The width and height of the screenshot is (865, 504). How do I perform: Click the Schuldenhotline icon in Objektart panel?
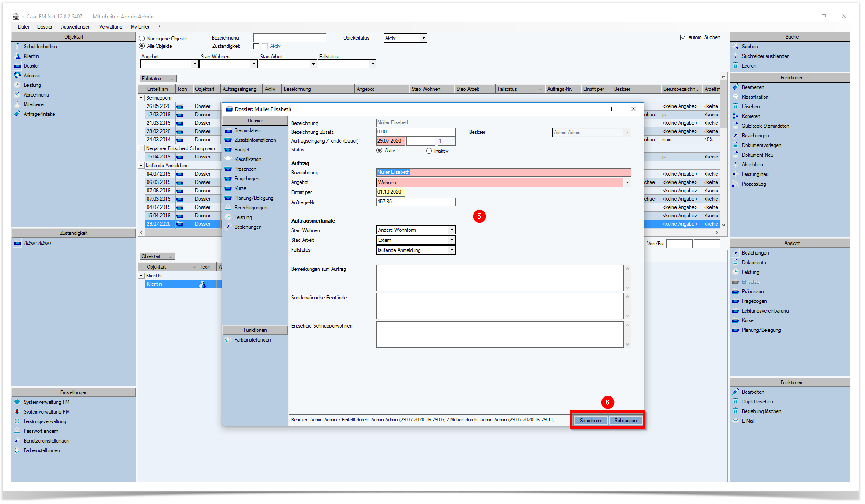pyautogui.click(x=17, y=46)
